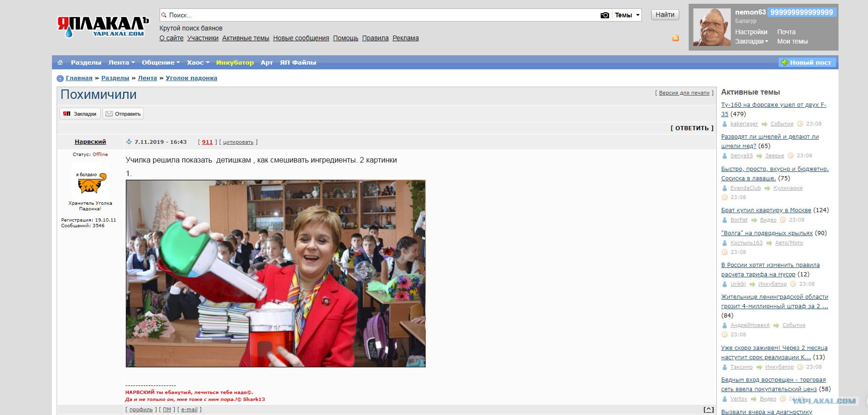Expand the Общение menu
This screenshot has height=415, width=868.
[161, 62]
